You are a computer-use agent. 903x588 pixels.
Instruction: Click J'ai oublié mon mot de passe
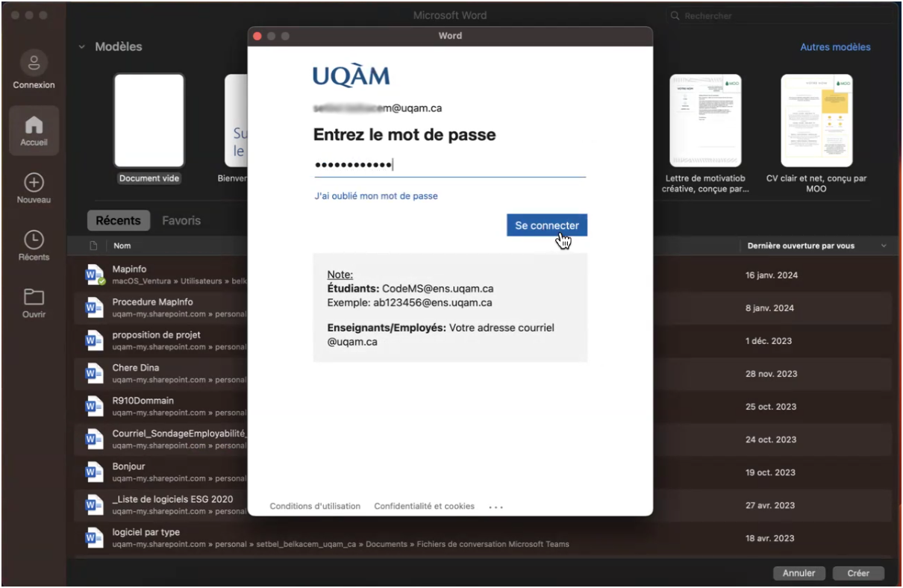tap(376, 196)
